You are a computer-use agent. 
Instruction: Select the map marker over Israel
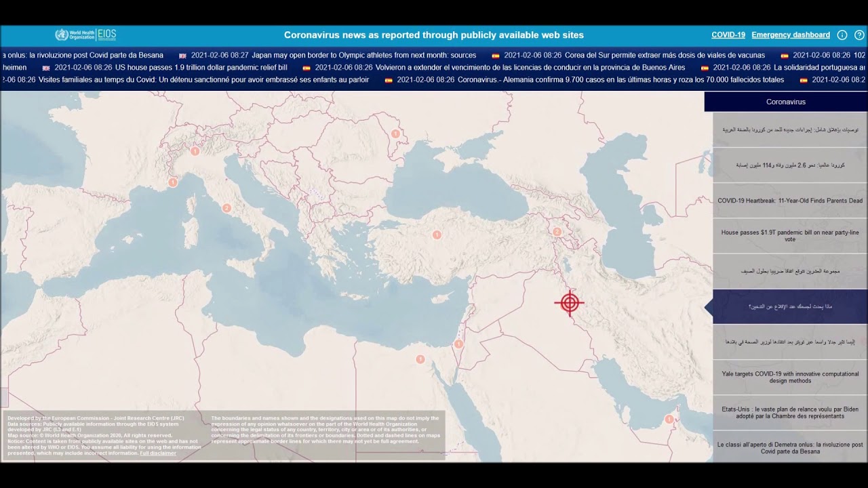tap(458, 344)
